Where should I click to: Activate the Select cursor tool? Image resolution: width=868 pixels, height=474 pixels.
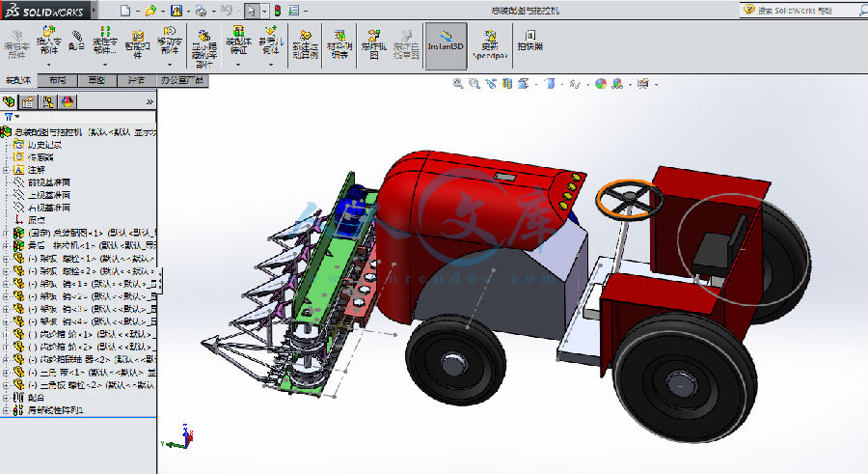(x=252, y=11)
